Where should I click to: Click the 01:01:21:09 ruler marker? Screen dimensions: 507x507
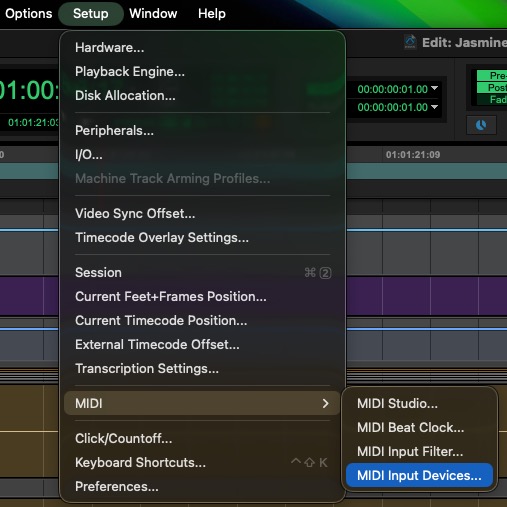(413, 155)
